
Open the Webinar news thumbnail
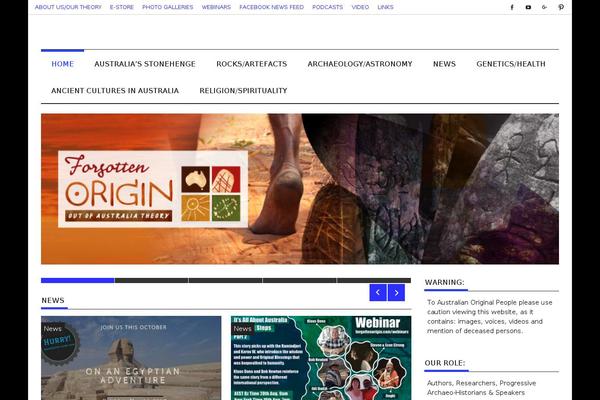coord(321,358)
